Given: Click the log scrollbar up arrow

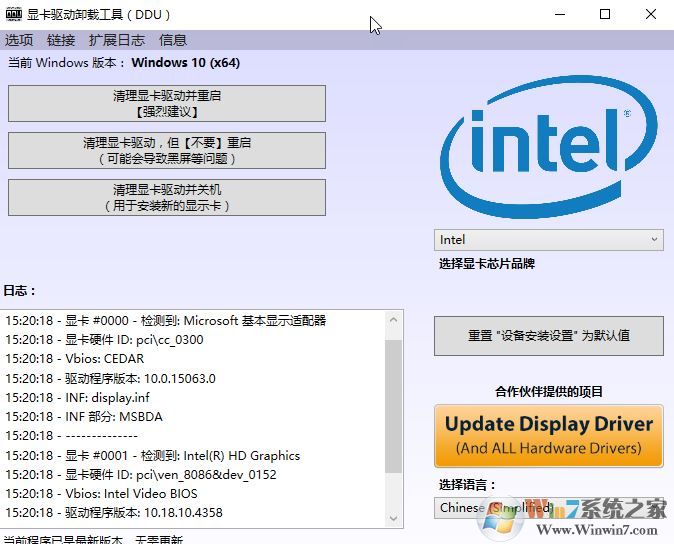Looking at the screenshot, I should tap(393, 320).
